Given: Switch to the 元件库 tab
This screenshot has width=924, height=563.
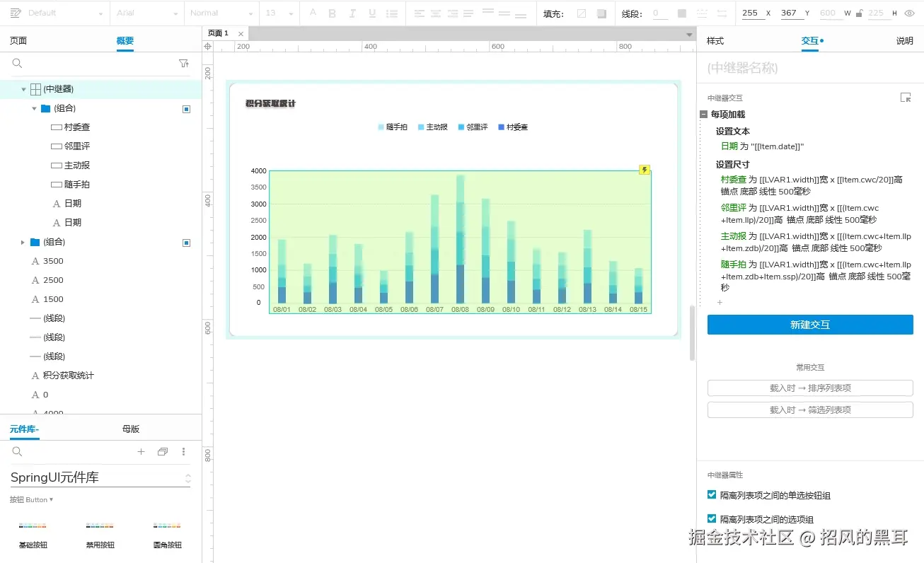Looking at the screenshot, I should click(24, 429).
